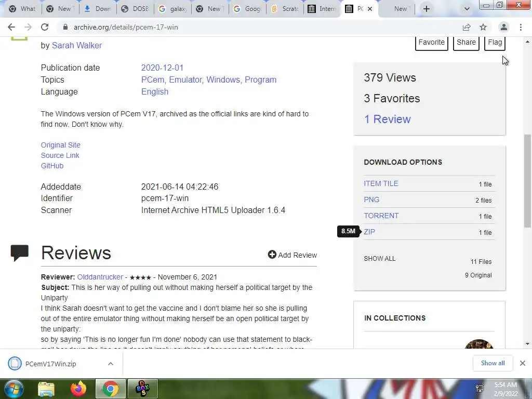The width and height of the screenshot is (532, 399).
Task: Switch to the Goog tab
Action: (247, 9)
